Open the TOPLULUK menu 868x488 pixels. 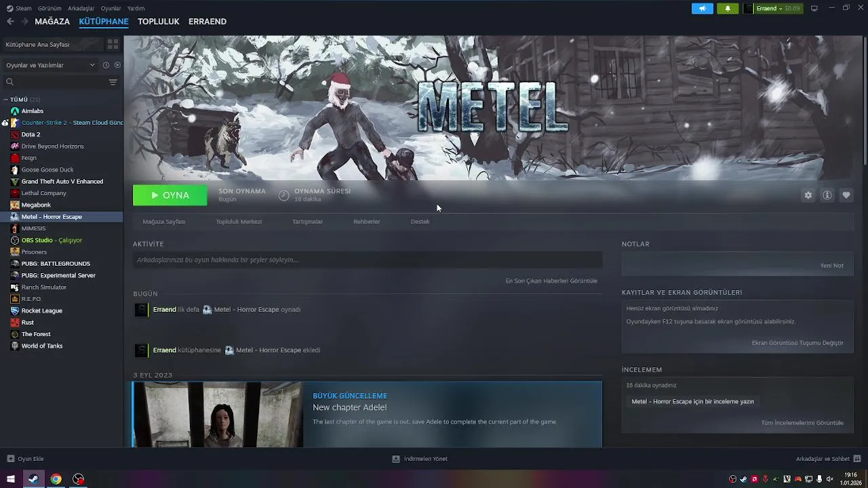click(158, 22)
